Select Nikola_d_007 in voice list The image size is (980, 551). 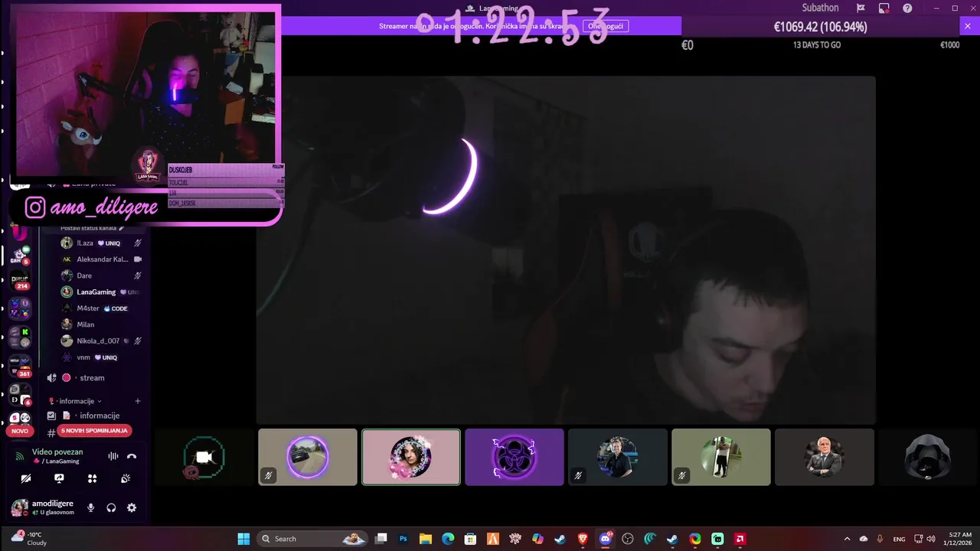(102, 341)
